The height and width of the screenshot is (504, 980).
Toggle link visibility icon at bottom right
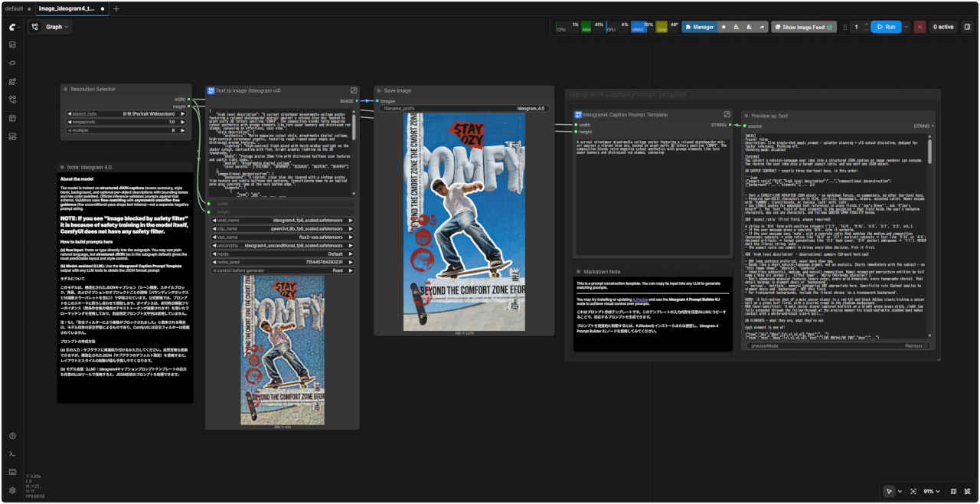pos(967,491)
